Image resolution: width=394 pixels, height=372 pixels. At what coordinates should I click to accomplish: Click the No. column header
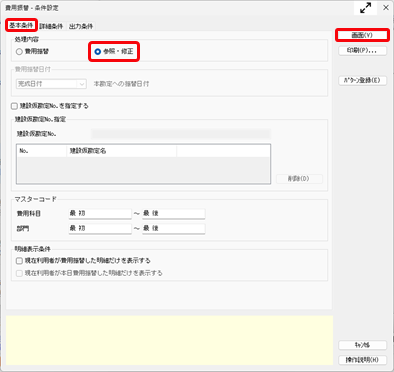click(42, 151)
